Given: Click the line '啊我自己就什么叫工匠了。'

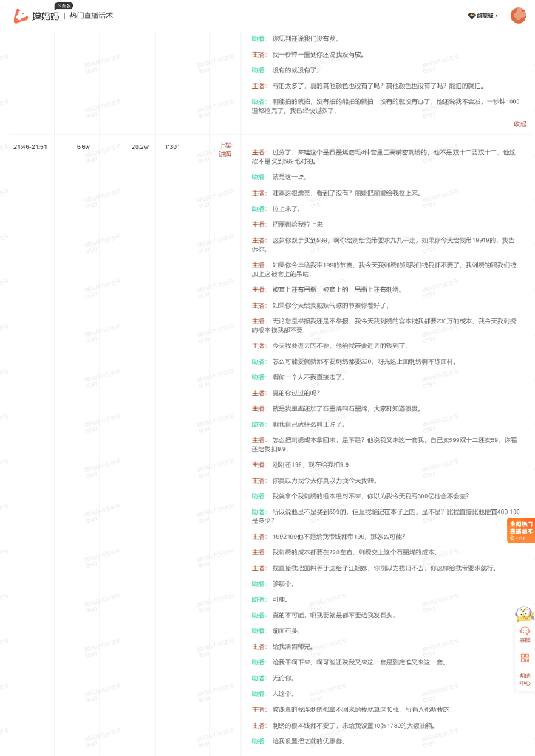Looking at the screenshot, I should coord(309,425).
